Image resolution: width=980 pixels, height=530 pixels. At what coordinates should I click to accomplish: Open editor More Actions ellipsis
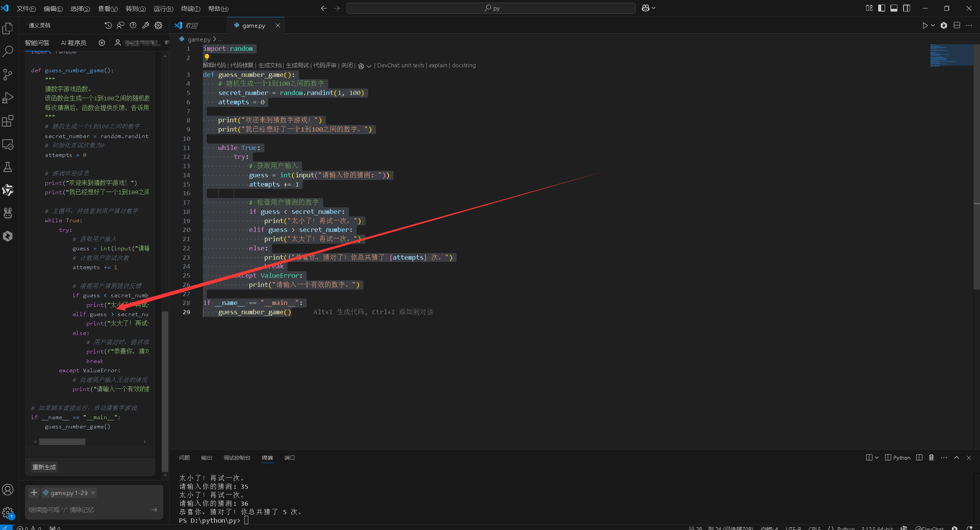pos(969,25)
